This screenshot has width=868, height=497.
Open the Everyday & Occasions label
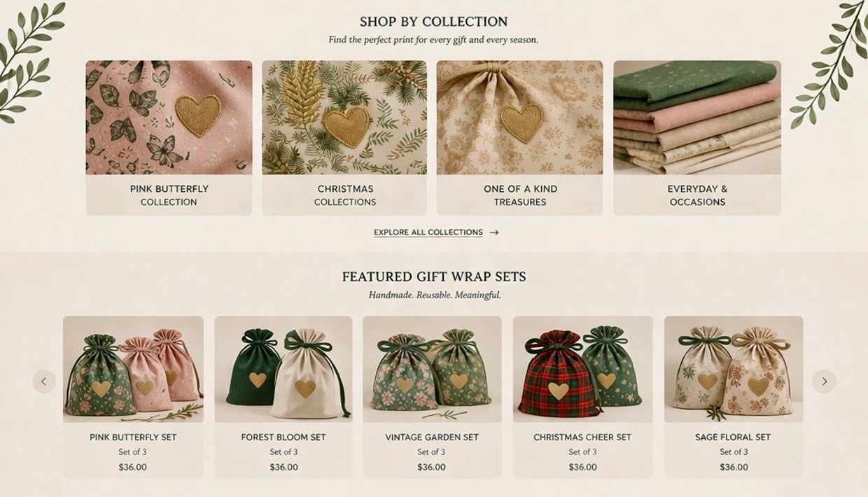(x=697, y=195)
